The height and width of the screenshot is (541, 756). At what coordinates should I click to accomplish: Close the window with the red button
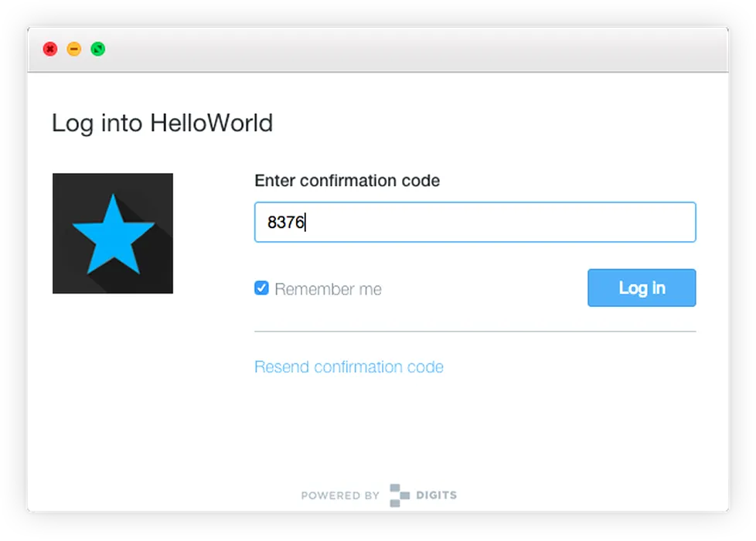49,49
